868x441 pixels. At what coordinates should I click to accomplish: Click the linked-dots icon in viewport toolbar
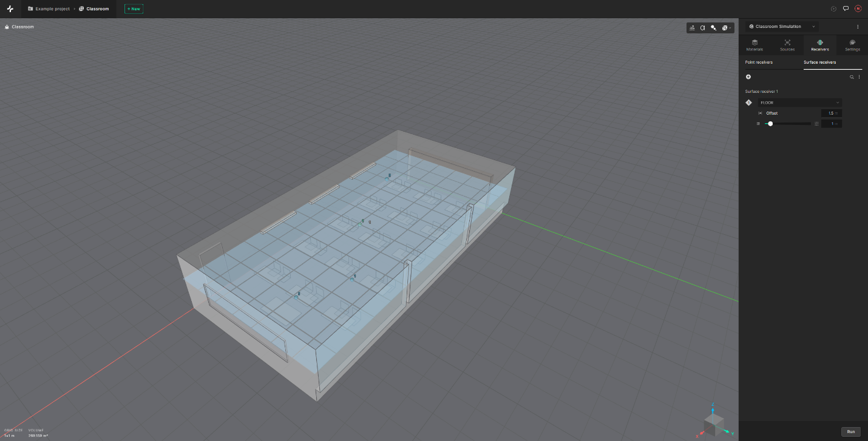tap(714, 28)
